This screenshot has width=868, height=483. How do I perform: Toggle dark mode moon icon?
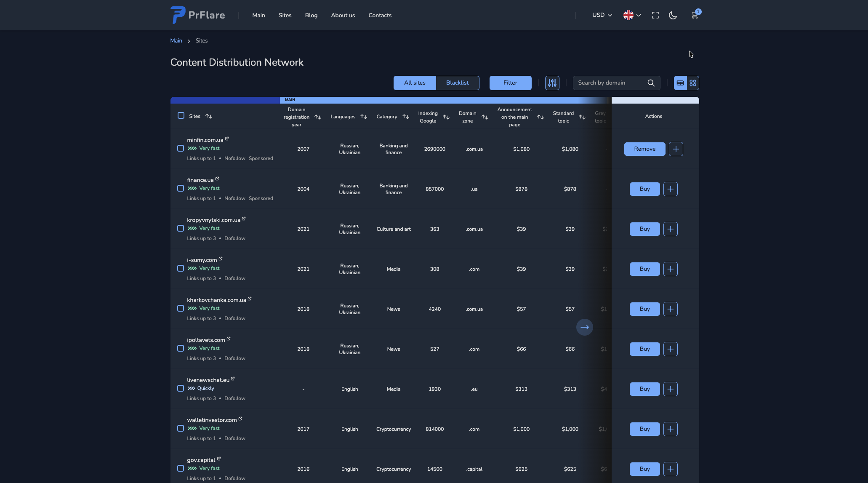click(673, 16)
